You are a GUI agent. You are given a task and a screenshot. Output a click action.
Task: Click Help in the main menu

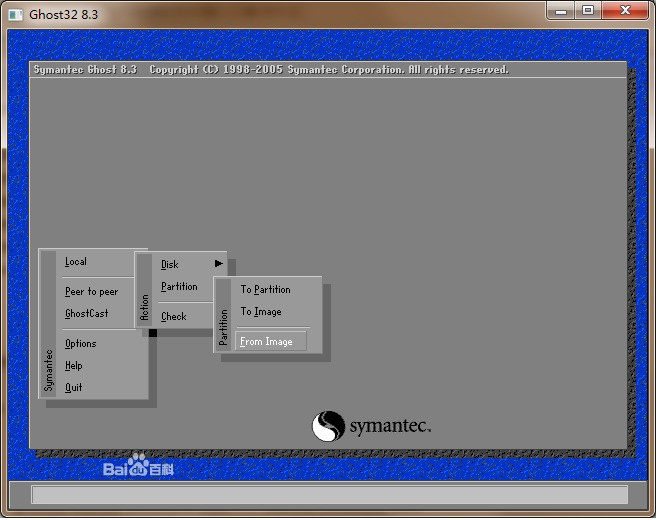(73, 365)
